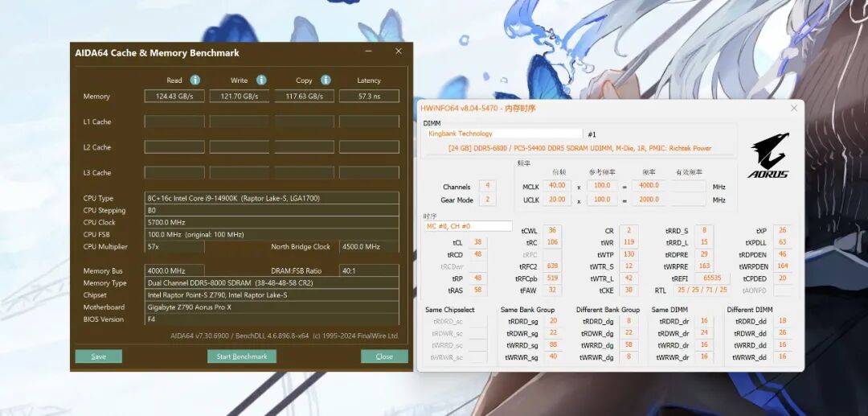Click tXPDLL value 63

[782, 242]
